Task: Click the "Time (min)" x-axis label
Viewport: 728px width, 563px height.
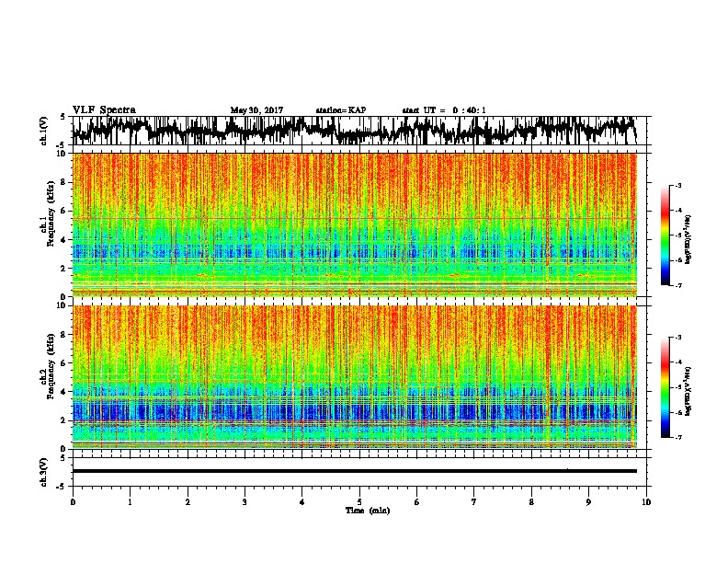Action: pyautogui.click(x=368, y=511)
